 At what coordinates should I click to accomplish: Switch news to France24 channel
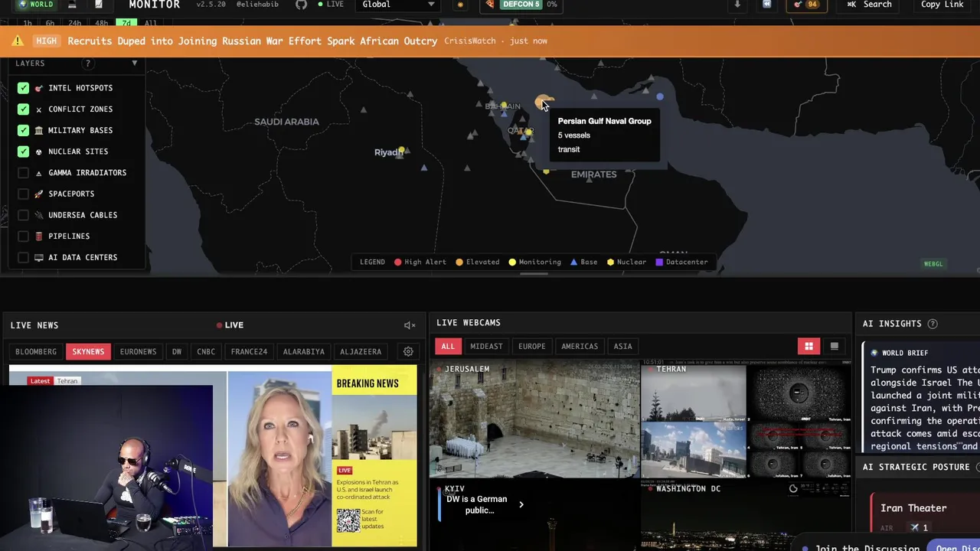pyautogui.click(x=249, y=351)
